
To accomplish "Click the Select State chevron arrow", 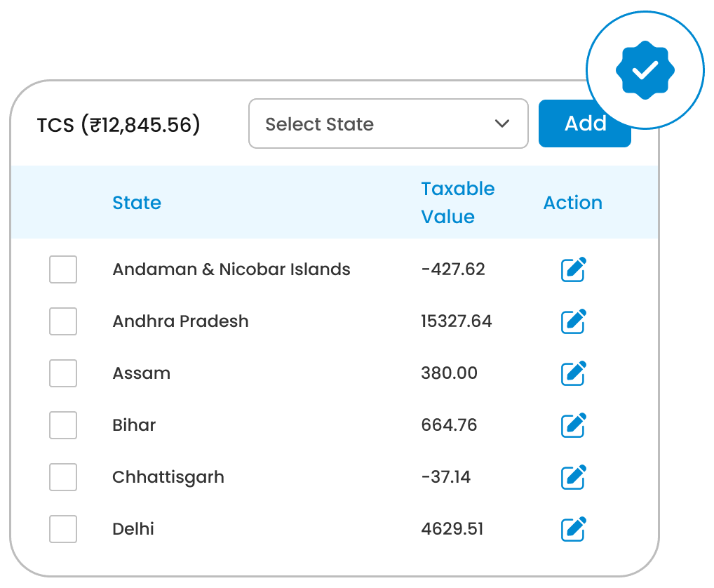I will (502, 124).
